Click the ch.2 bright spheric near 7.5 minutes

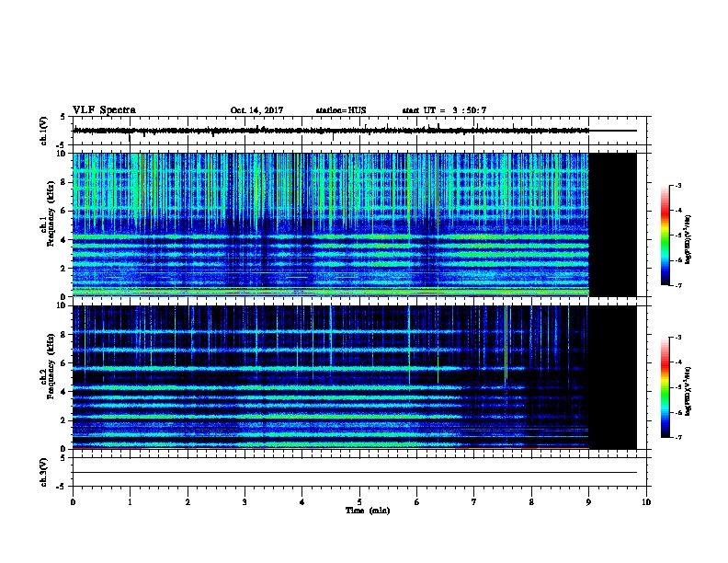(x=506, y=344)
